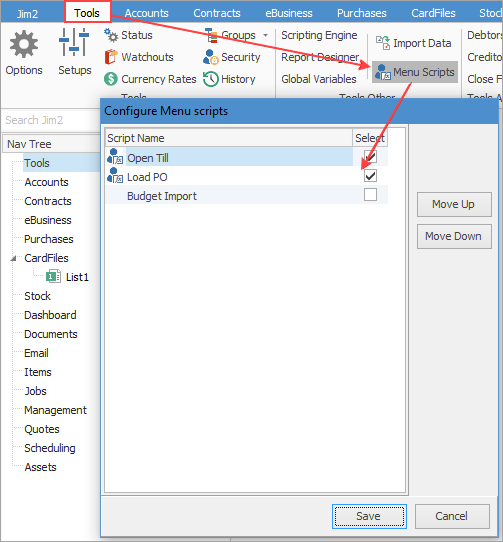Image resolution: width=503 pixels, height=542 pixels.
Task: Open the Watchouts icon
Action: coord(111,57)
